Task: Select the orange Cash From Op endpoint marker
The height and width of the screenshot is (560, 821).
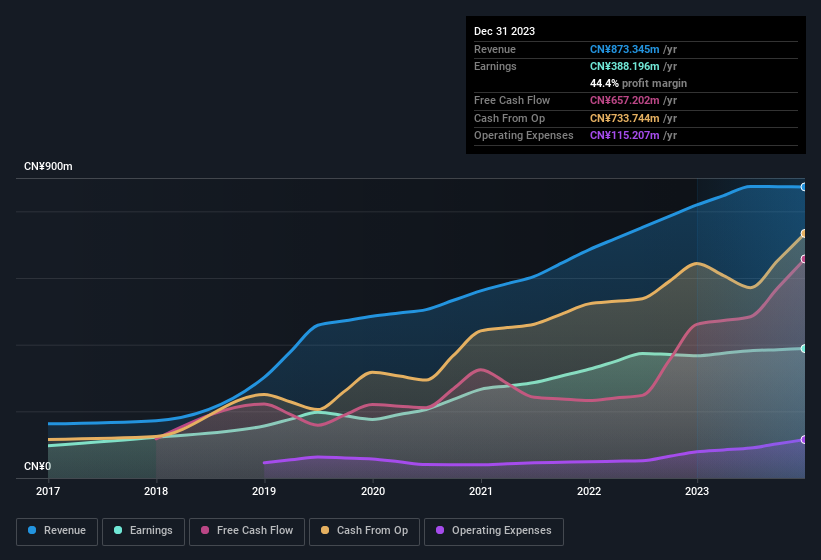Action: click(x=804, y=234)
